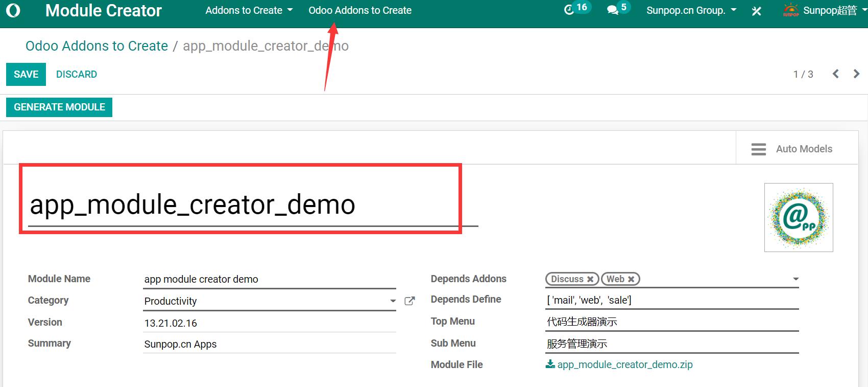
Task: Open external link for Category field
Action: click(x=409, y=301)
